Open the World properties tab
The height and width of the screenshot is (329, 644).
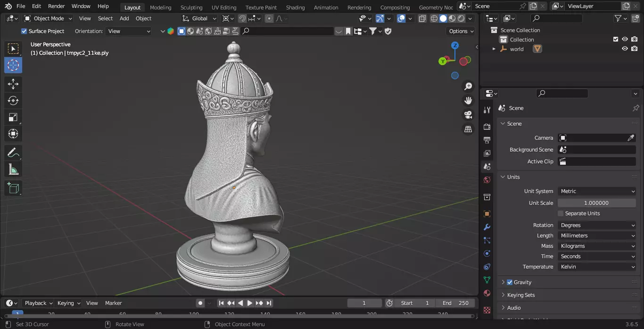(x=487, y=180)
